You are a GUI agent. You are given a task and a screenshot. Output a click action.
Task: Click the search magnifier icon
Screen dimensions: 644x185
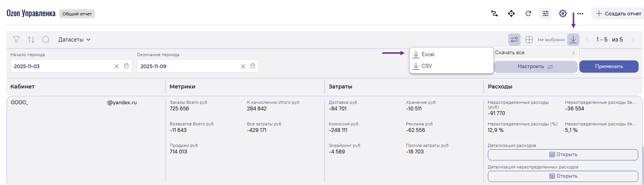pyautogui.click(x=46, y=40)
